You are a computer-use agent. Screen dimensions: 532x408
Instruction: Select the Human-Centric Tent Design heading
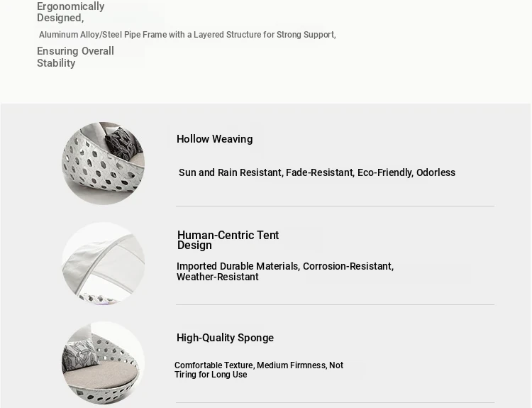click(x=228, y=240)
